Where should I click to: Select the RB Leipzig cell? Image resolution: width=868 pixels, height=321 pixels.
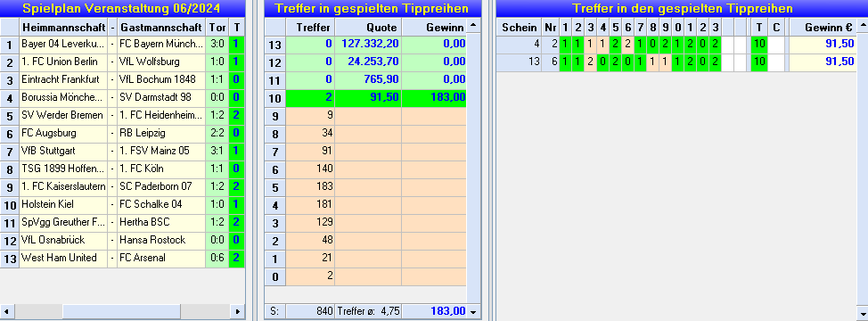coord(161,134)
